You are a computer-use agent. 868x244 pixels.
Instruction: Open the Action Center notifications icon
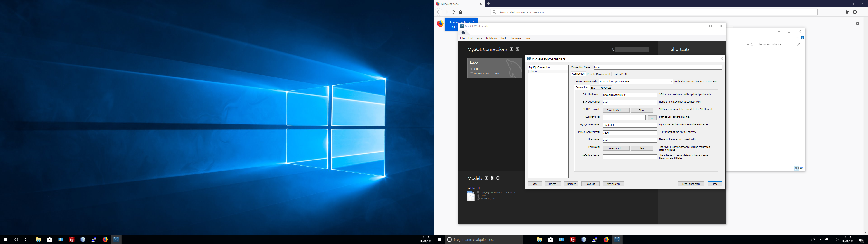(861, 240)
